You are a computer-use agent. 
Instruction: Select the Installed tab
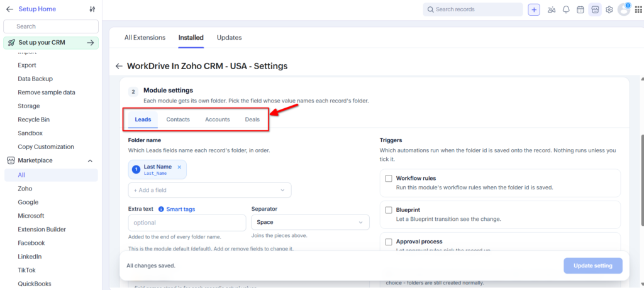click(191, 37)
